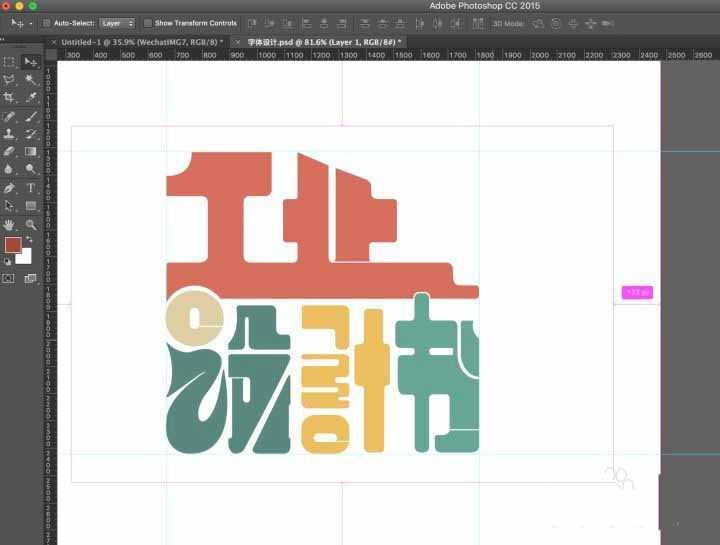Open the screen mode options button
The height and width of the screenshot is (545, 720).
tap(30, 278)
